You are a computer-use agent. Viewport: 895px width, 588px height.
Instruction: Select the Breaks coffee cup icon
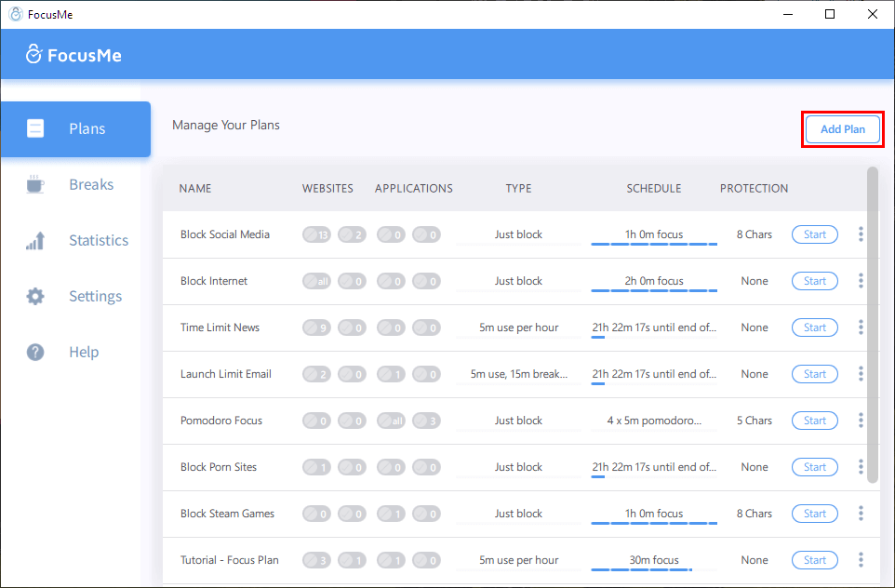tap(34, 184)
